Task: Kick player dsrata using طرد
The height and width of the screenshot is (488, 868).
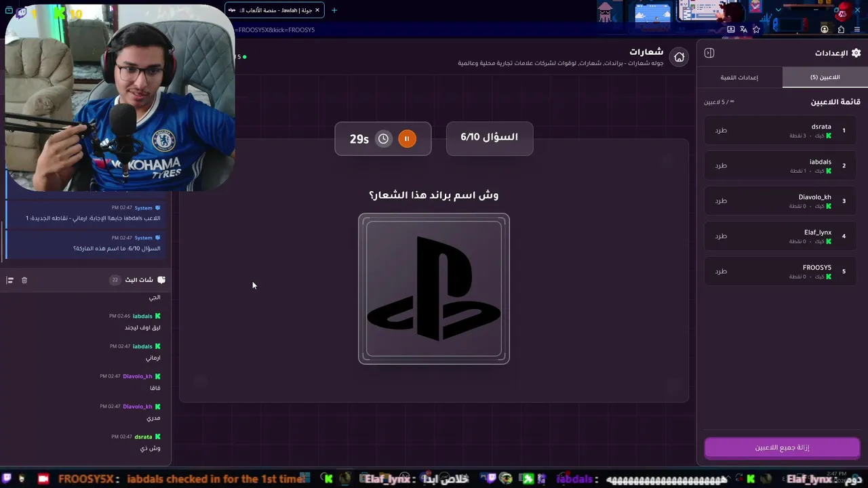Action: click(x=721, y=130)
